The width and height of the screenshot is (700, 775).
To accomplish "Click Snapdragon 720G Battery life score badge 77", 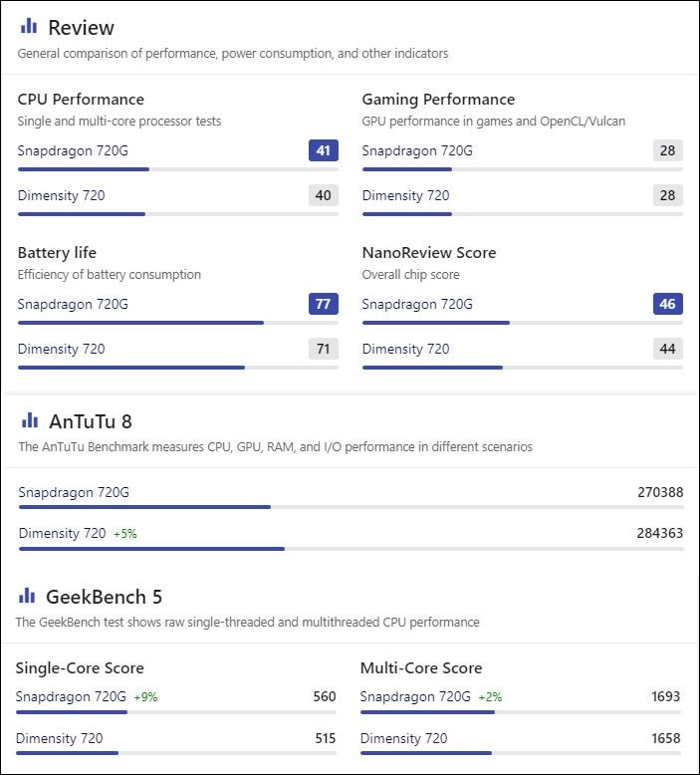I will 323,304.
